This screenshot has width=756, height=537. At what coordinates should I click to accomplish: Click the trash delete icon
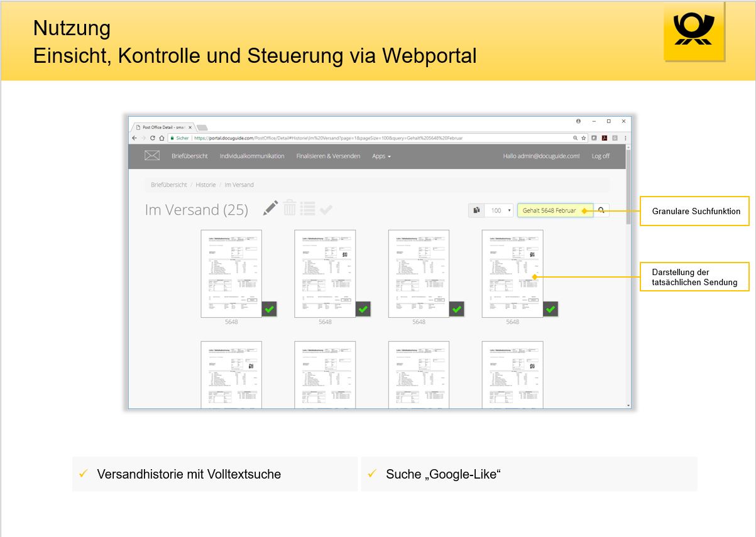[289, 209]
